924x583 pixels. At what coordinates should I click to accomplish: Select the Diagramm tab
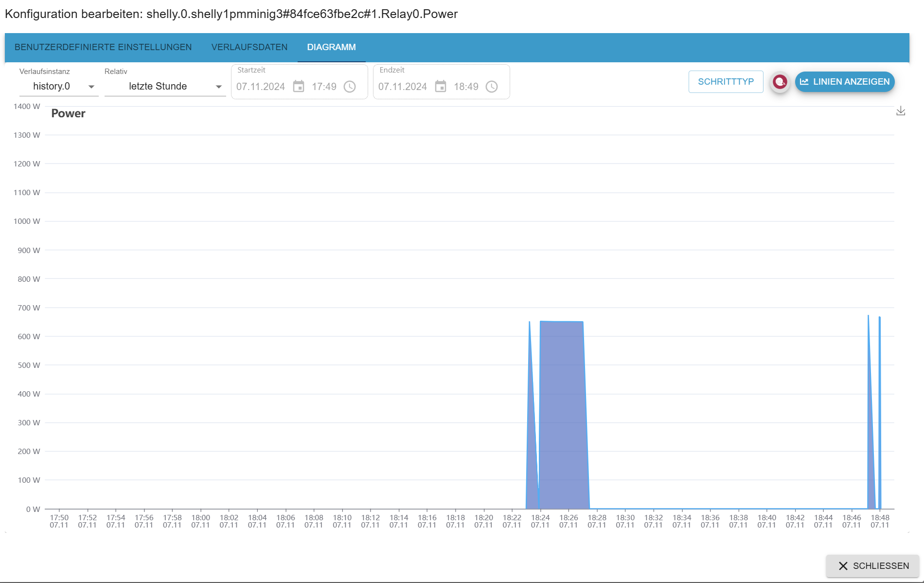click(x=332, y=47)
